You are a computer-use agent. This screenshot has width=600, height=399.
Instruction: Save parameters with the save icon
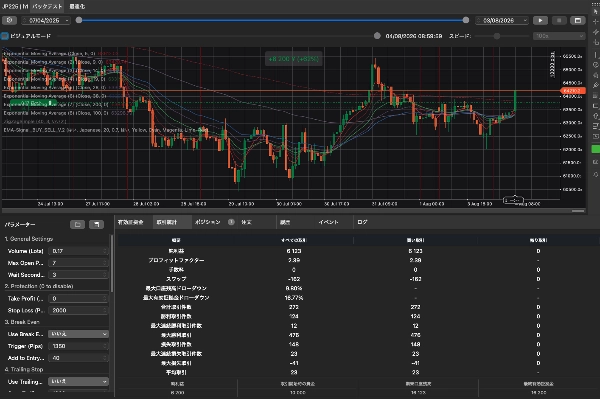coord(96,225)
